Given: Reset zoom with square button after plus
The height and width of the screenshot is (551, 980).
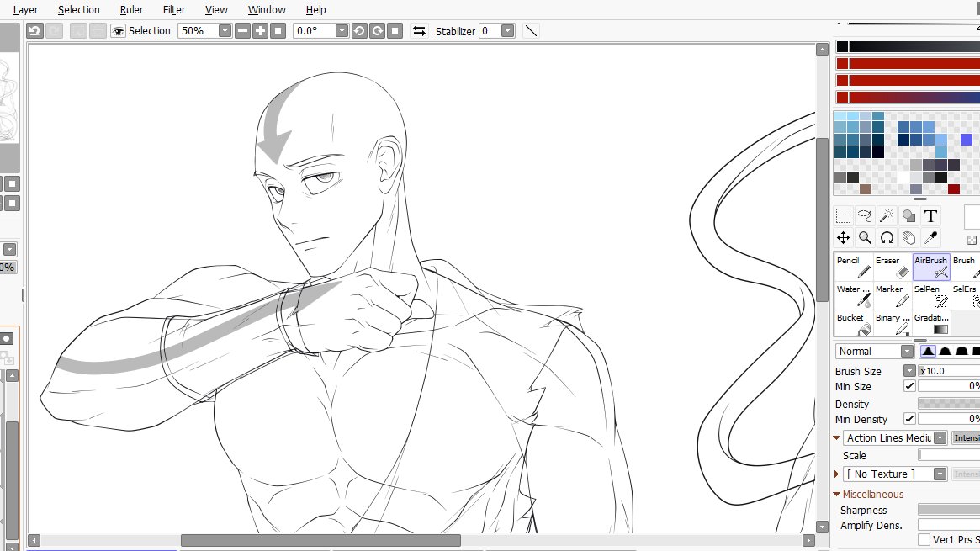Looking at the screenshot, I should [278, 30].
